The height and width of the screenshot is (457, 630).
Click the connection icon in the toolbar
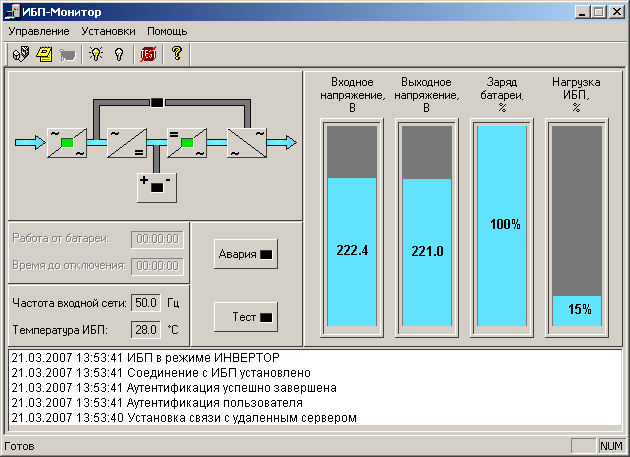coord(20,54)
